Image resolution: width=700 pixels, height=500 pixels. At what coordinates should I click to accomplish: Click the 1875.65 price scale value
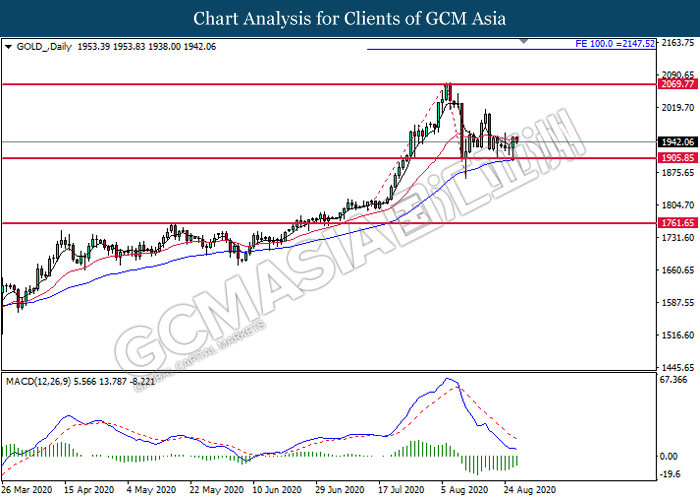(678, 173)
